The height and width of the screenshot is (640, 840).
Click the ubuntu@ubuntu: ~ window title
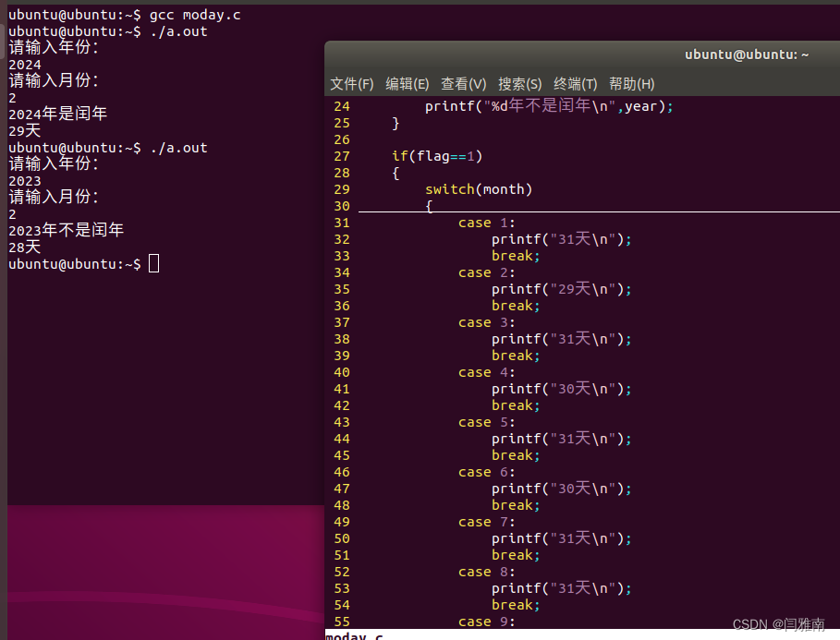(x=747, y=54)
